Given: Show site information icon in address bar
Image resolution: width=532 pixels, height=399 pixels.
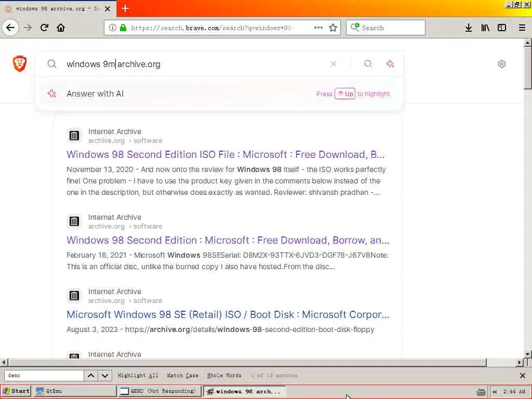Looking at the screenshot, I should 112,28.
